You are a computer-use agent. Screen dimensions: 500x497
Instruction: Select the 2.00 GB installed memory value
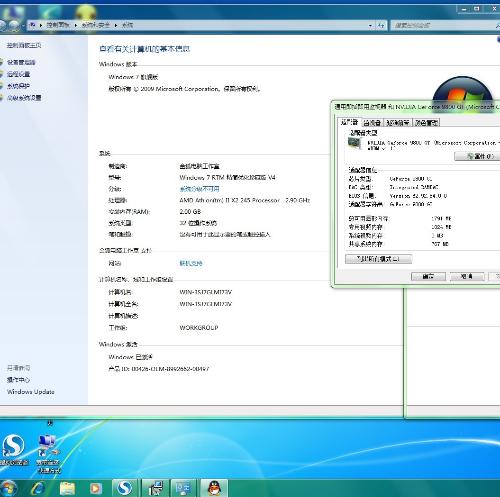click(190, 212)
